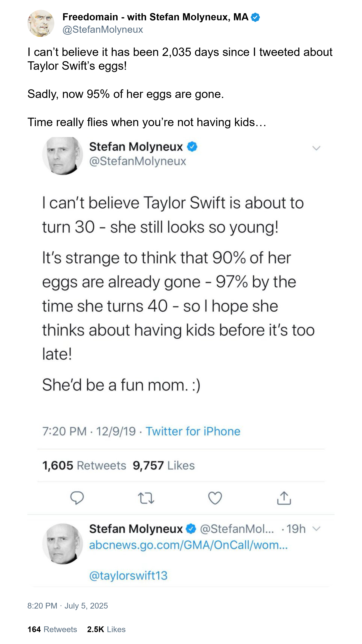This screenshot has height=644, width=362.
Task: Click the share upload icon
Action: (284, 498)
